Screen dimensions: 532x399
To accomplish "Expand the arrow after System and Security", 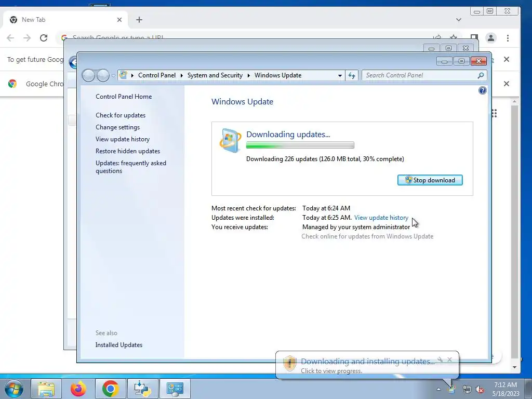I will point(248,75).
